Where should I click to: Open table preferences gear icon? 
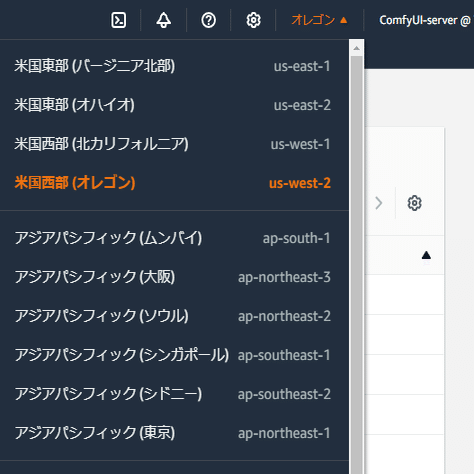coord(414,203)
